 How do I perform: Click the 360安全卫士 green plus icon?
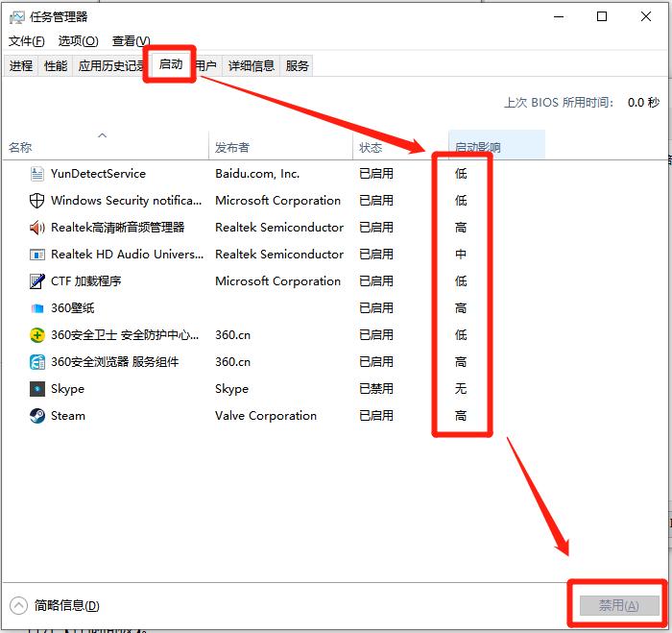coord(36,335)
